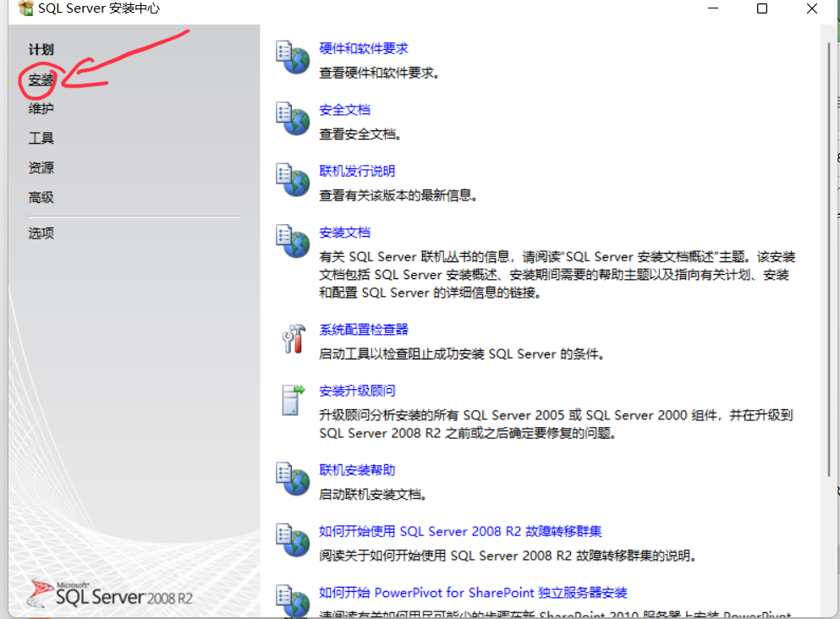Click the globe icon beside 硬件和软件要求
The height and width of the screenshot is (619, 840).
pyautogui.click(x=293, y=58)
